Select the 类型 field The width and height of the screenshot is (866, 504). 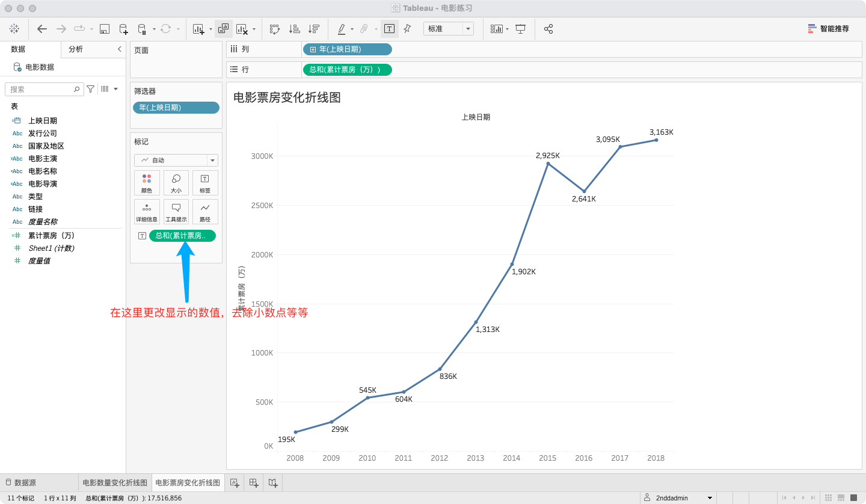coord(35,197)
